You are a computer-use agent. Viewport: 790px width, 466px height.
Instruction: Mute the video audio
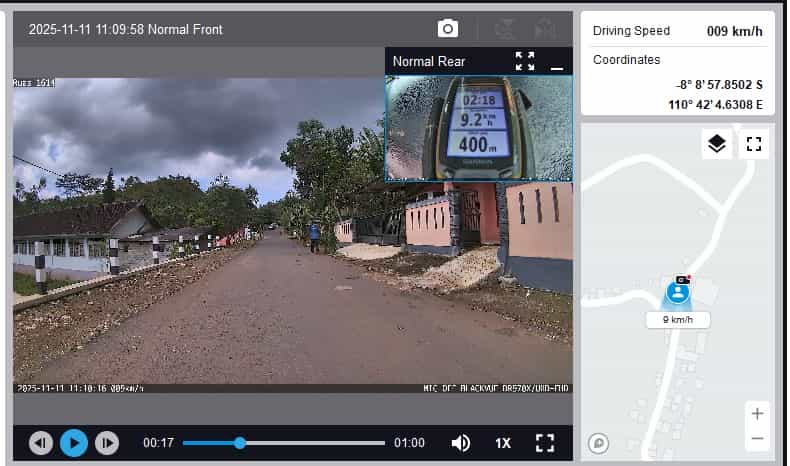tap(461, 442)
